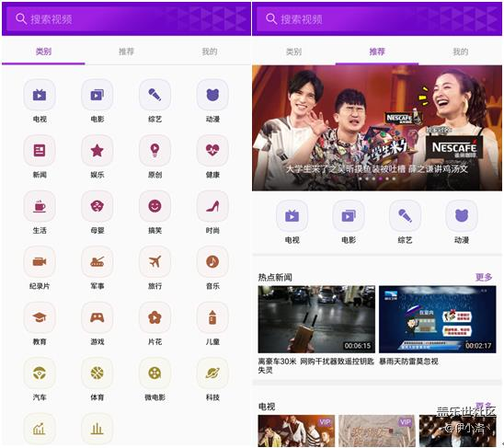The height and width of the screenshot is (448, 504).
Task: Open the 纪录片 camera category icon
Action: click(40, 262)
